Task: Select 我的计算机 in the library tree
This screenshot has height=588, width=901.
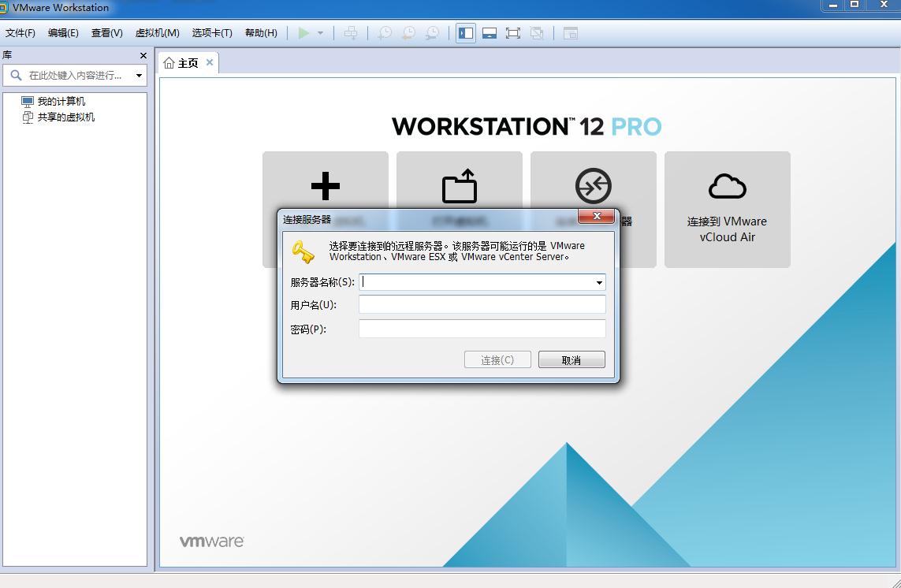Action: pos(61,102)
